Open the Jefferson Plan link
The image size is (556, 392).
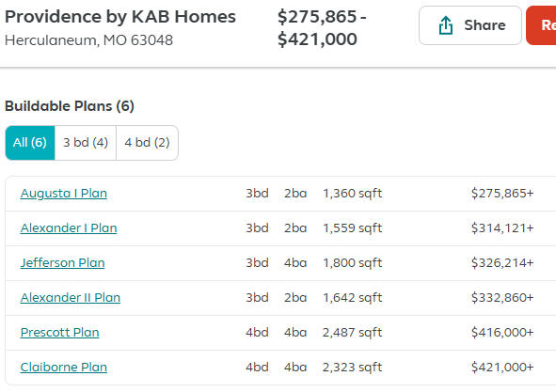tap(63, 262)
